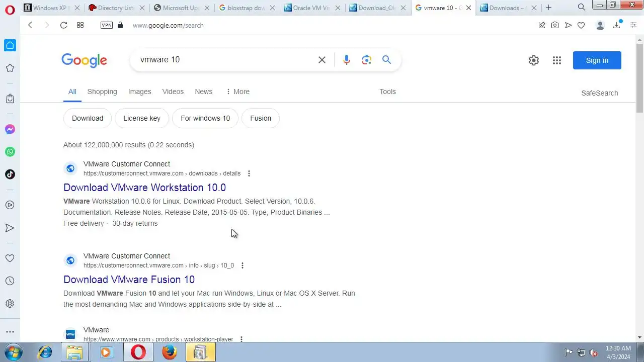Image resolution: width=644 pixels, height=362 pixels.
Task: Switch to the Windows XP browser tab
Action: (x=51, y=8)
